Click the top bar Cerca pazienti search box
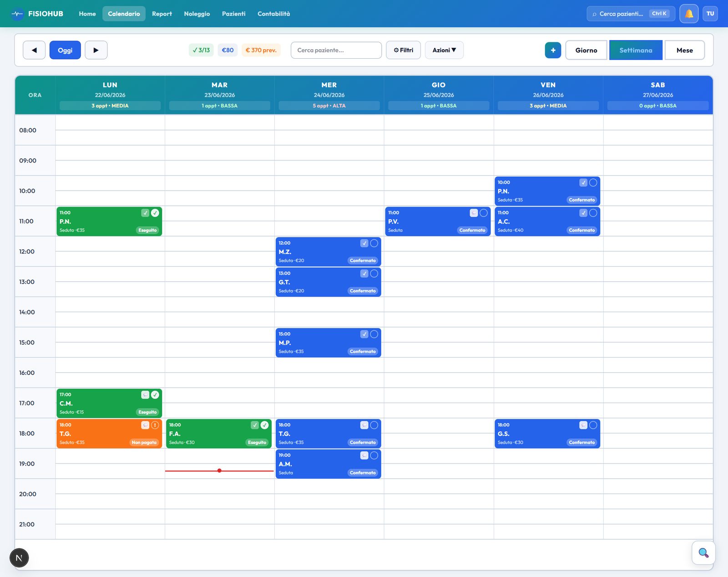 (x=631, y=14)
